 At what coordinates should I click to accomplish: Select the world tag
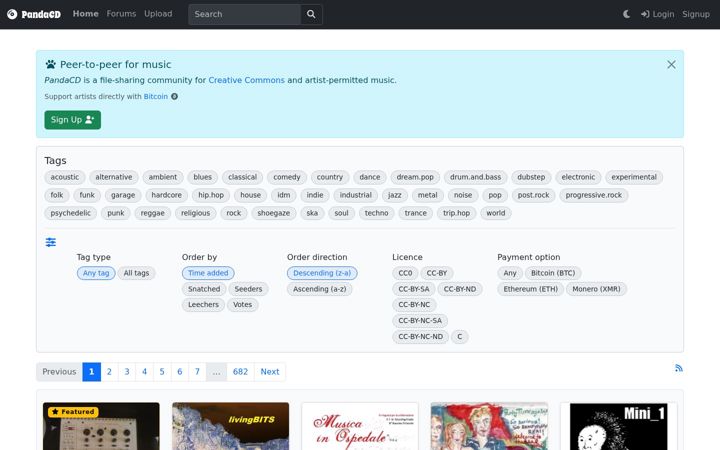click(496, 214)
